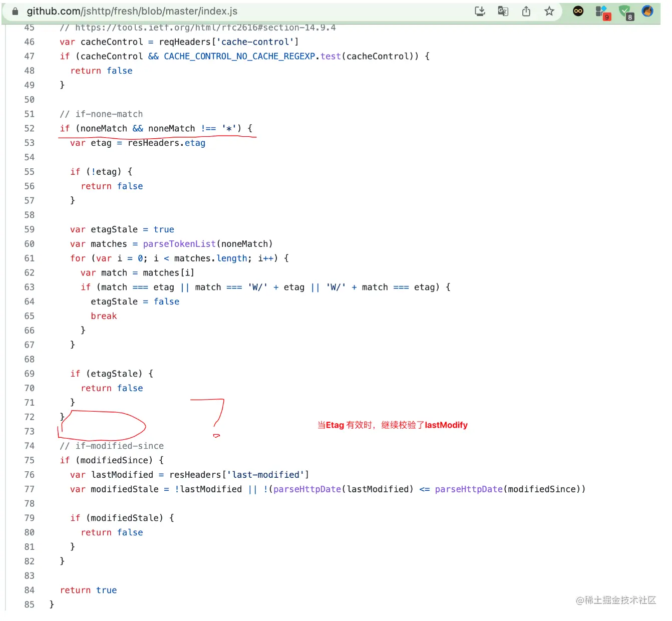Click "matches.length" in the for loop

pos(211,258)
